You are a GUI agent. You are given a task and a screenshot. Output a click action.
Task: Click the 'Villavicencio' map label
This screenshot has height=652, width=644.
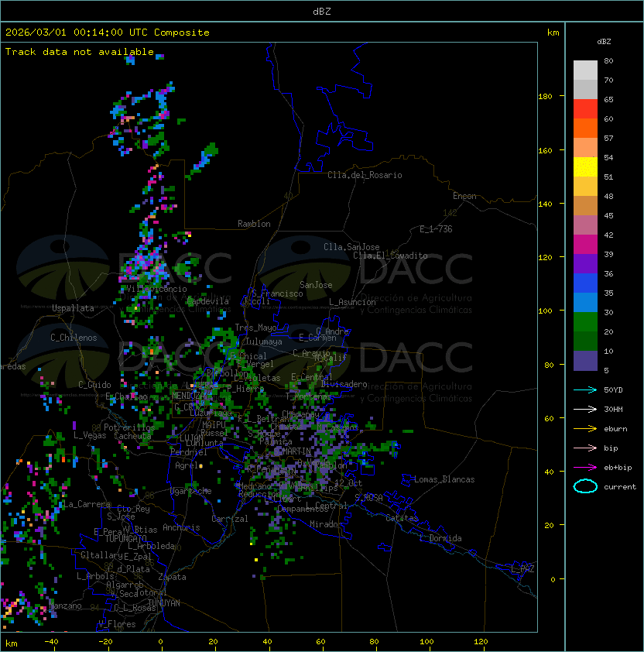156,289
